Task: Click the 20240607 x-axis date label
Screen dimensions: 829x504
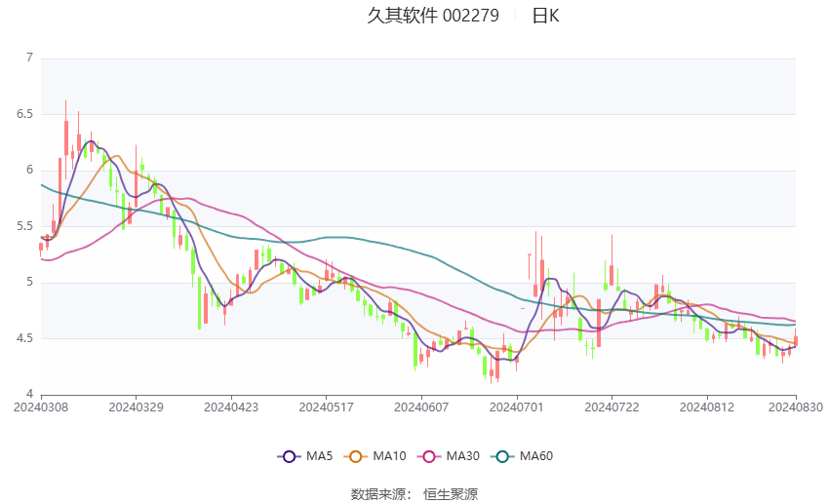Action: coord(421,407)
